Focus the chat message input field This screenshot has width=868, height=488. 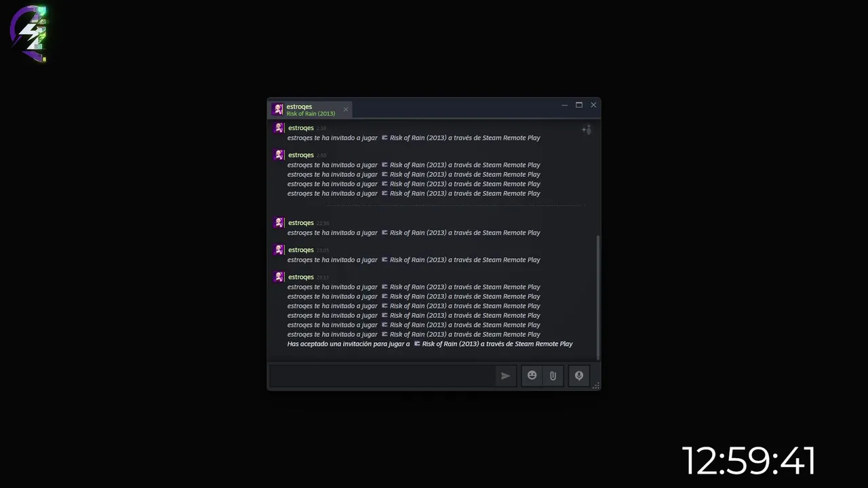(382, 375)
